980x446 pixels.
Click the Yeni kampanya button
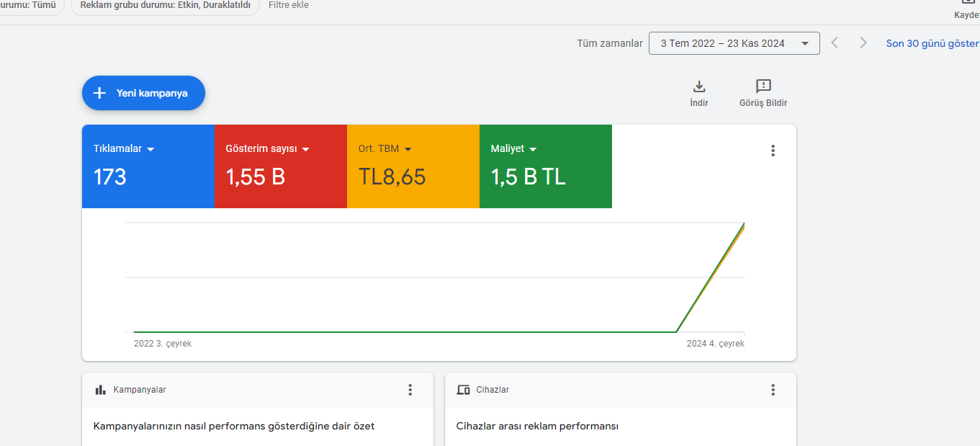click(x=143, y=93)
